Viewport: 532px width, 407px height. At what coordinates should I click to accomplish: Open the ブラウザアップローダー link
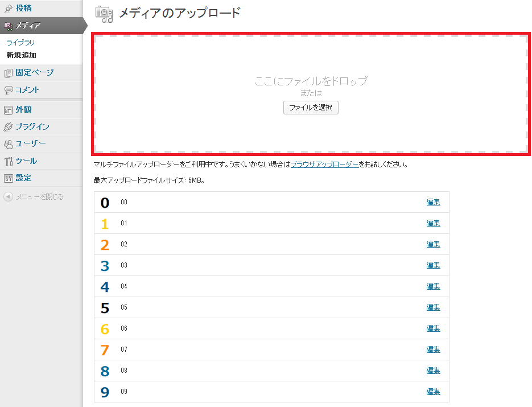click(x=324, y=165)
